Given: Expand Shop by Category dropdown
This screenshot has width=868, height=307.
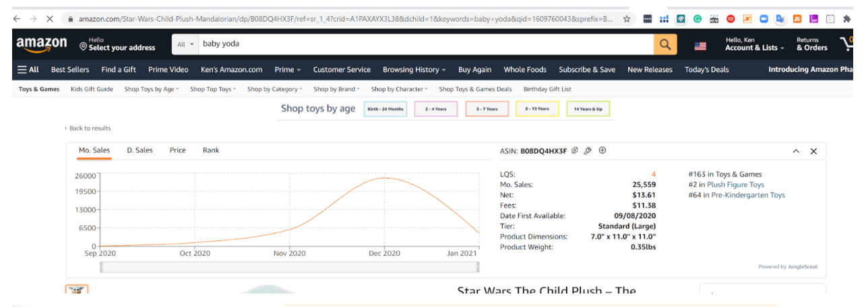Looking at the screenshot, I should pos(275,89).
